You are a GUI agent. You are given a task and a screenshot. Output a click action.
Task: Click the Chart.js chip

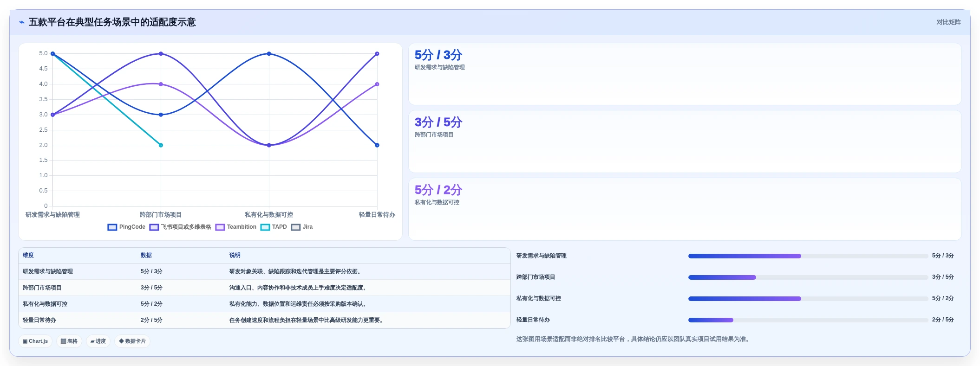point(35,341)
